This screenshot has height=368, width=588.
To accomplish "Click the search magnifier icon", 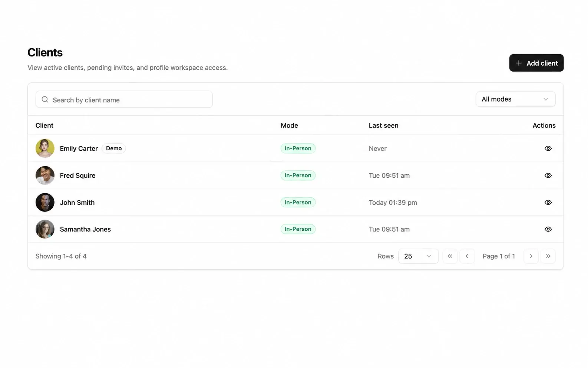I will (x=45, y=99).
